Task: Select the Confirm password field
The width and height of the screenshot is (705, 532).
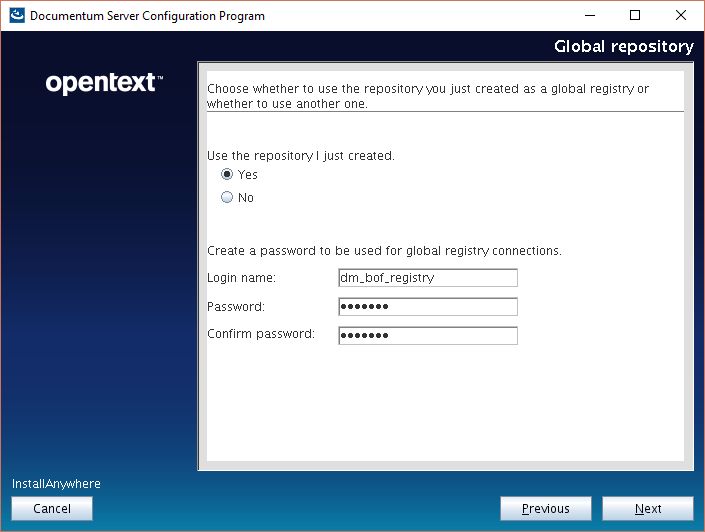Action: (x=428, y=336)
